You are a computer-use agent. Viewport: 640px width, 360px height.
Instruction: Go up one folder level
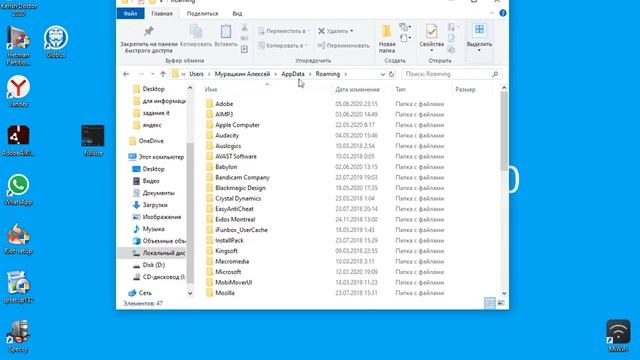point(163,74)
